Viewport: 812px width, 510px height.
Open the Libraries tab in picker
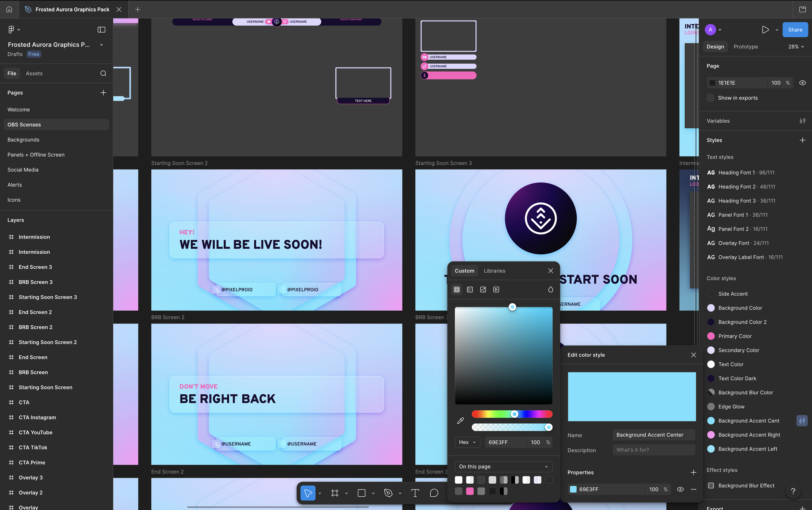coord(494,271)
